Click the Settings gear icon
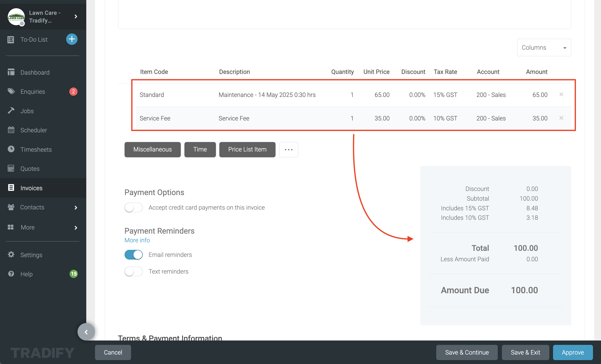This screenshot has height=364, width=601. (x=11, y=254)
